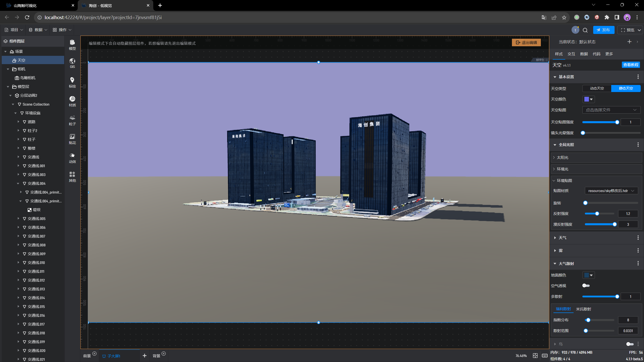This screenshot has width=644, height=362.
Task: Open the 粒子 particle tool
Action: point(72,120)
